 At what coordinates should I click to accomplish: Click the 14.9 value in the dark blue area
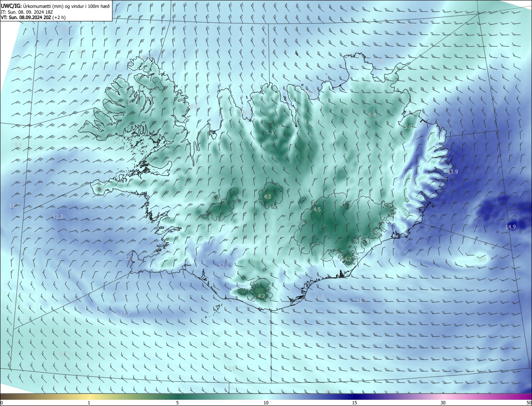click(510, 227)
